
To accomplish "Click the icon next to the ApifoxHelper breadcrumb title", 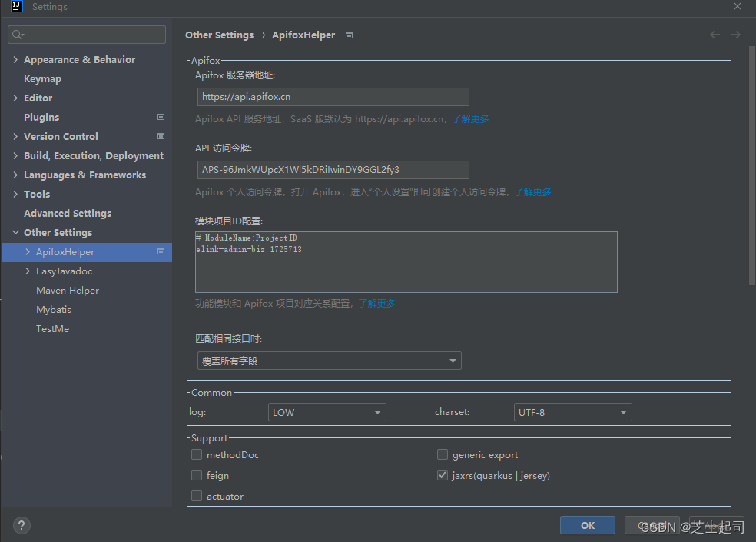I will point(348,35).
